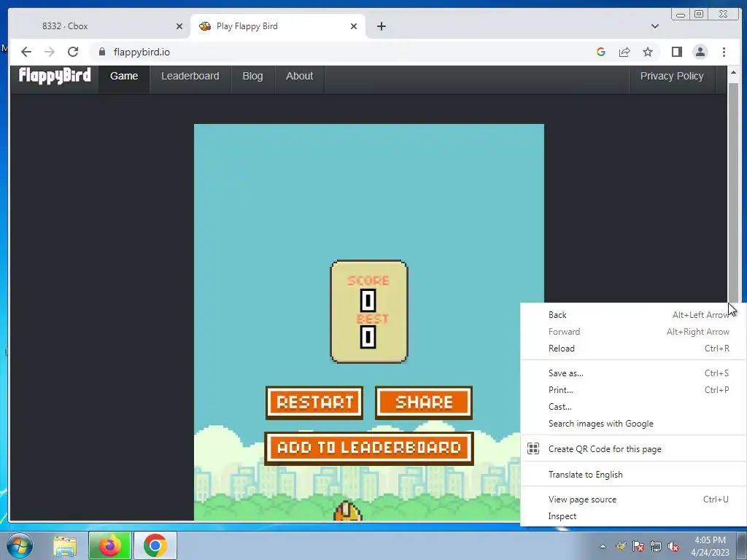The width and height of the screenshot is (747, 560).
Task: Click the page scrollbar up arrow
Action: point(733,72)
